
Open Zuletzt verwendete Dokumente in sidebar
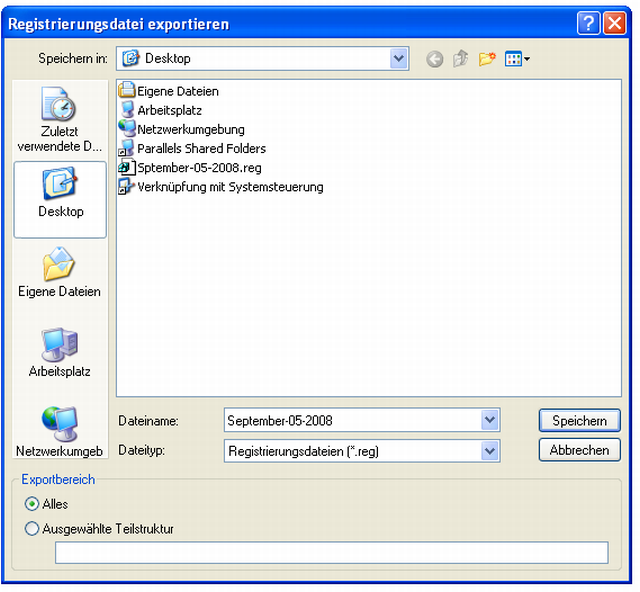[x=60, y=119]
